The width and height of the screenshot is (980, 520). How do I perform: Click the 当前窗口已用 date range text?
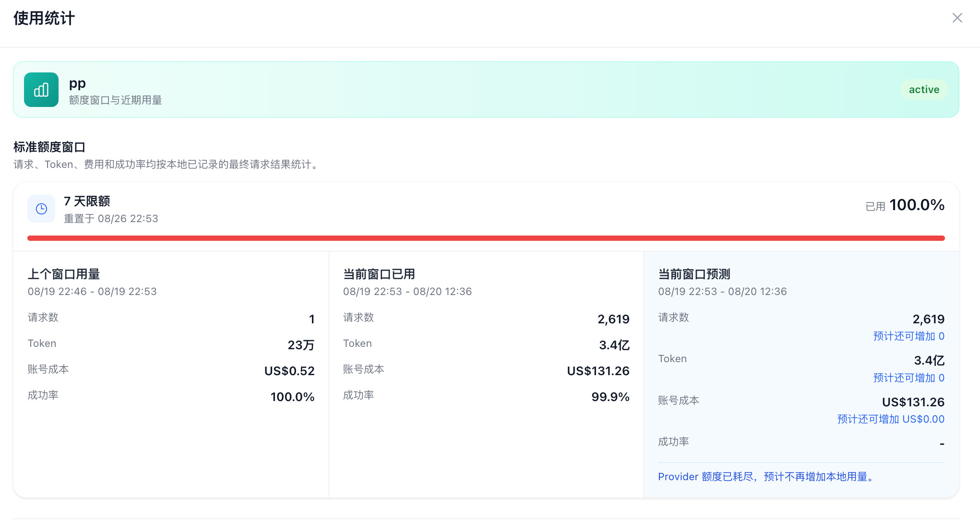(x=407, y=292)
